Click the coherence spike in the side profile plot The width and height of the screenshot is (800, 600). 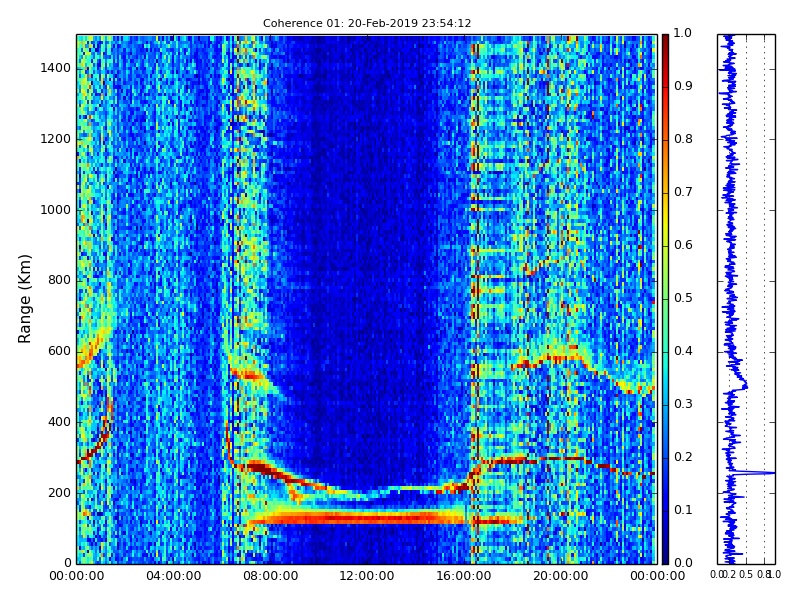(x=754, y=473)
